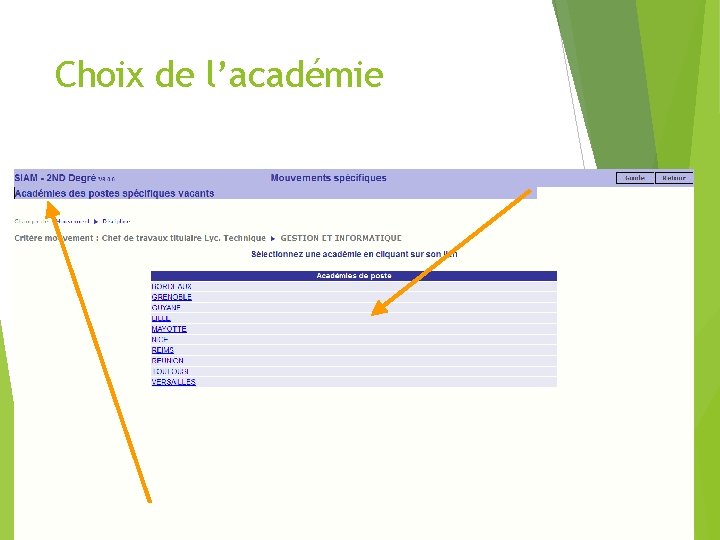Screen dimensions: 720x540
Task: Select the BORDEAUX academy link
Action: (171, 287)
